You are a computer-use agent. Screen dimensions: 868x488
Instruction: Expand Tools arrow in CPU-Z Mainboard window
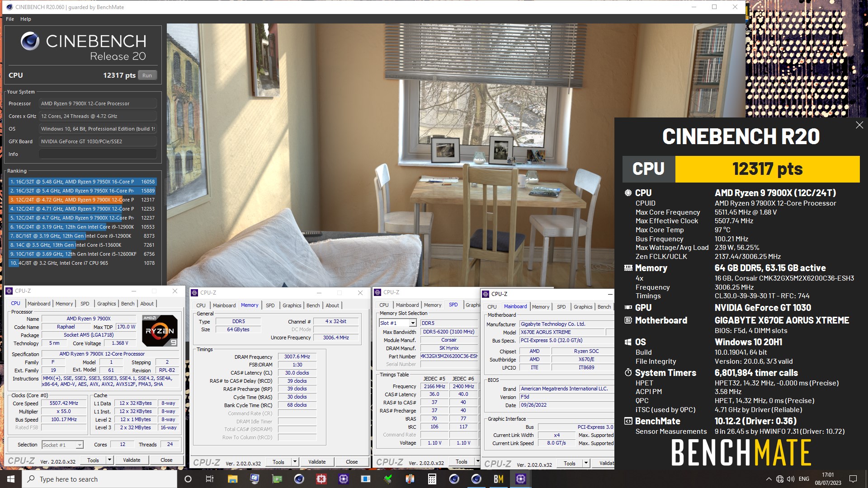pos(586,463)
